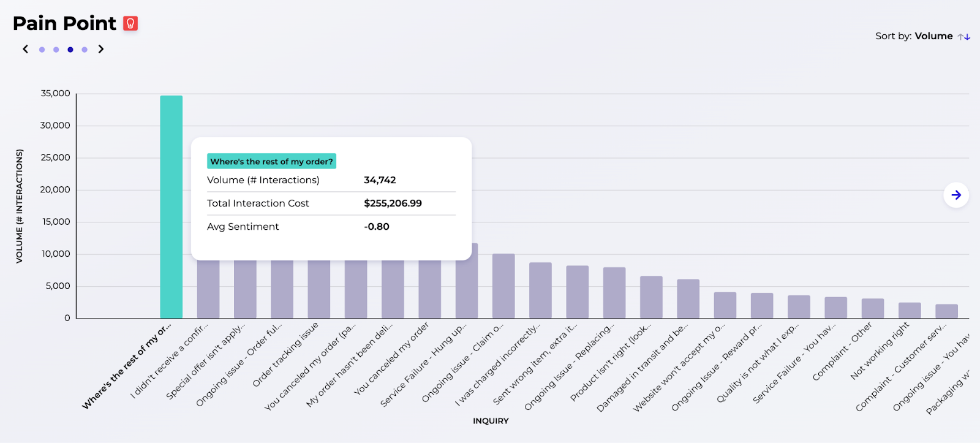The height and width of the screenshot is (443, 980).
Task: Click the "Where's the rest of my order?" tooltip label
Action: pos(271,162)
